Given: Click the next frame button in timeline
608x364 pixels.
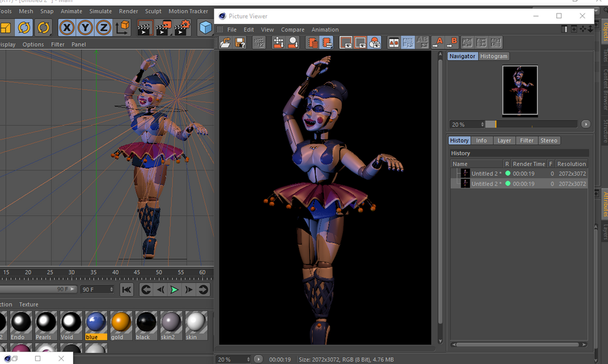Looking at the screenshot, I should coord(189,290).
